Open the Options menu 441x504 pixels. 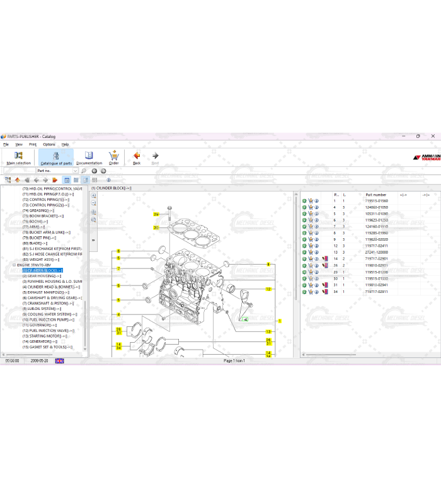(x=49, y=144)
